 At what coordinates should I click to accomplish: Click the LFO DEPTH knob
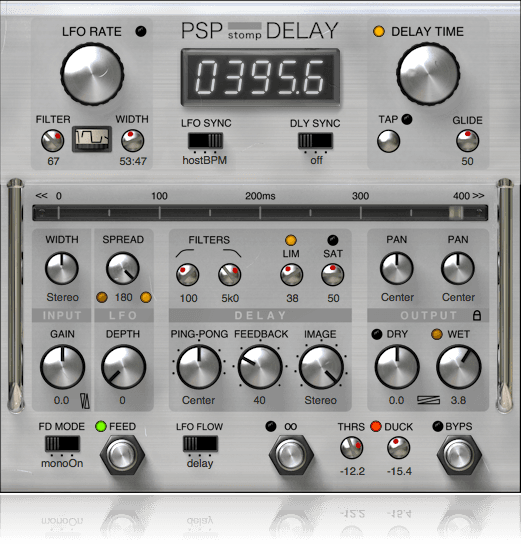[x=123, y=367]
